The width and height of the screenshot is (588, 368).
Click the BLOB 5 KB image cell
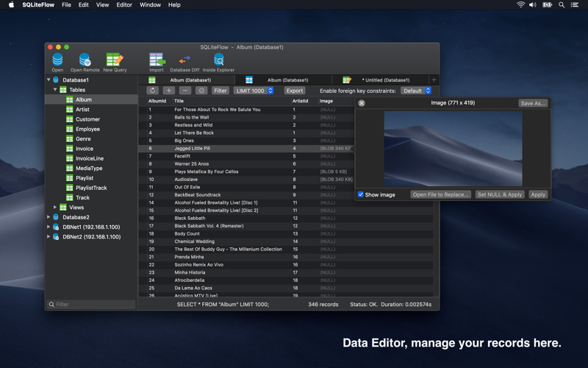click(334, 171)
